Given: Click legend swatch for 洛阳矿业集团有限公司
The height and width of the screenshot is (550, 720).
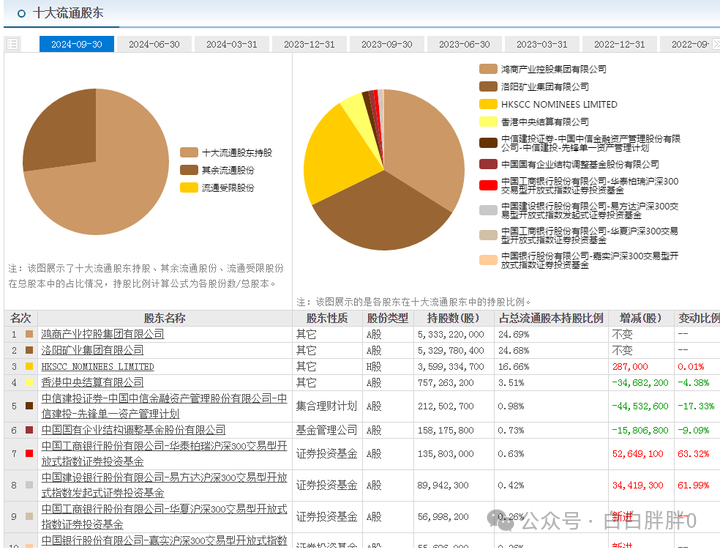Looking at the screenshot, I should click(488, 86).
